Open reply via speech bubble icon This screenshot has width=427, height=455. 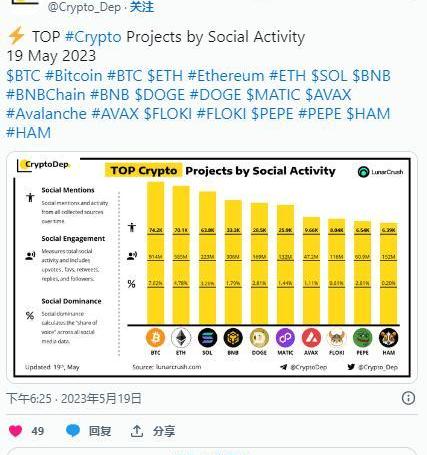tap(73, 431)
